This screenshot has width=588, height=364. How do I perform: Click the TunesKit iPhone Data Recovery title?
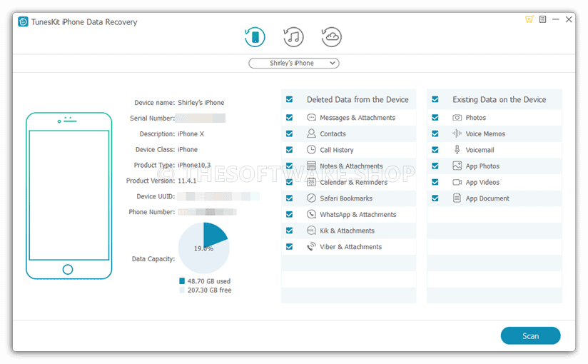(84, 22)
